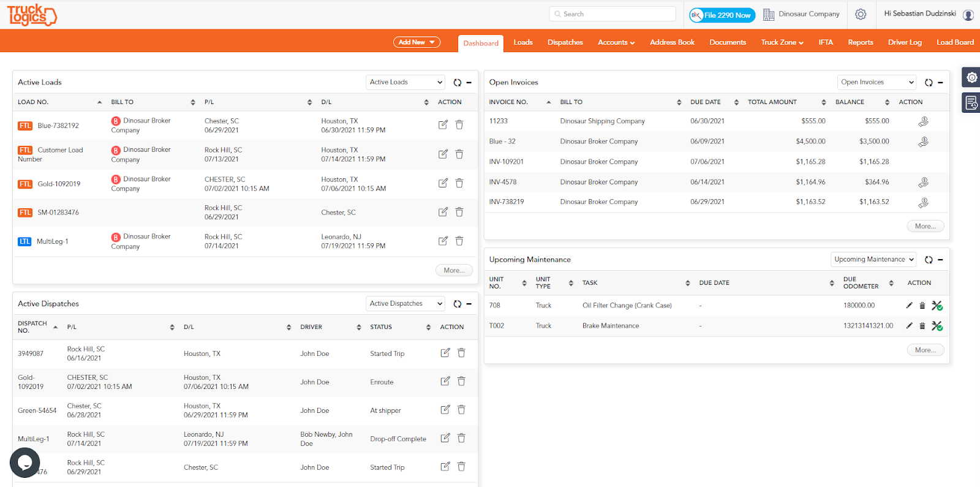The width and height of the screenshot is (980, 487).
Task: Edit maintenance task for unit T002
Action: [909, 325]
